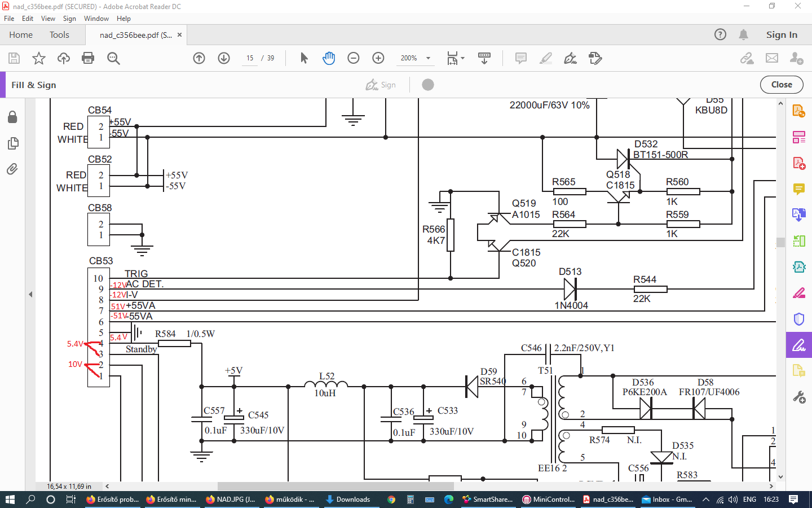Click the Print file icon
The image size is (812, 508).
click(88, 58)
